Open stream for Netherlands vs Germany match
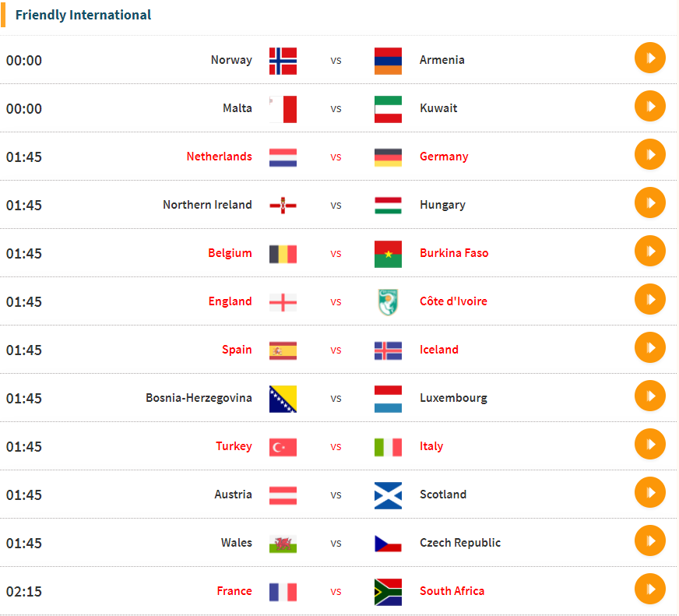 pyautogui.click(x=649, y=155)
